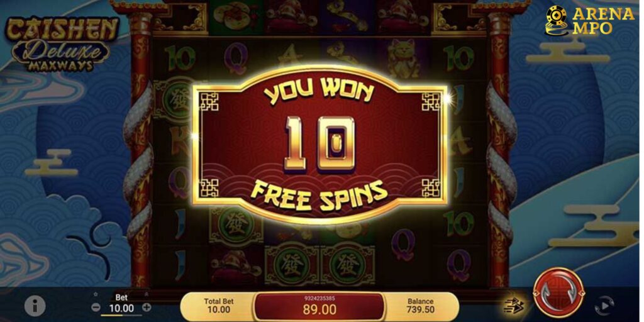Viewport: 644px width, 322px height.
Task: Open the autoplay settings icon
Action: click(x=604, y=306)
